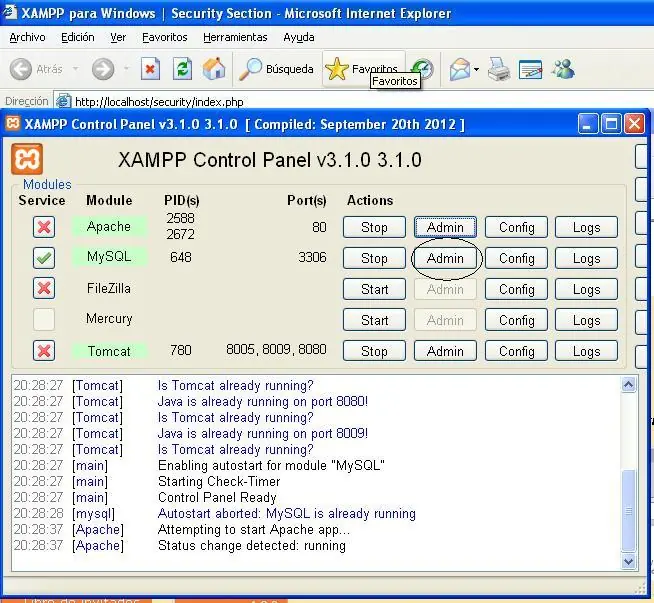Open FileZilla Config options
This screenshot has width=654, height=603.
coord(516,289)
